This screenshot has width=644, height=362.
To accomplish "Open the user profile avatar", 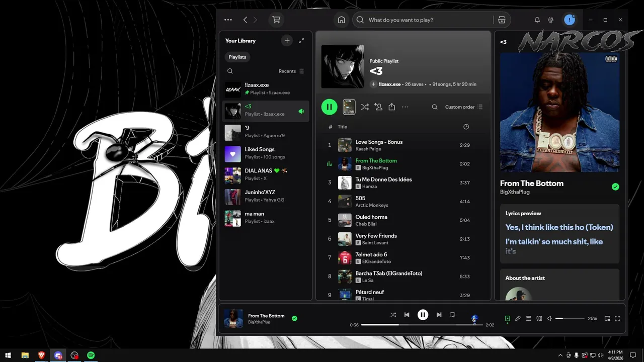I will click(x=570, y=20).
